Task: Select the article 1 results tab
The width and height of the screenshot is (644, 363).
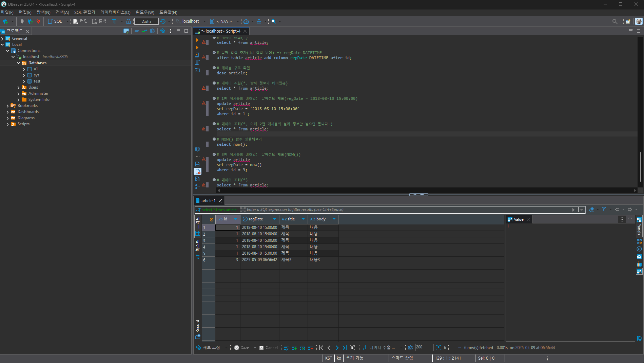Action: pyautogui.click(x=208, y=201)
